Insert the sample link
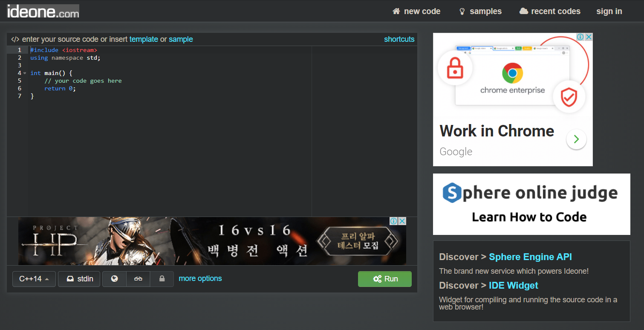Viewport: 644px width, 330px height. point(181,39)
